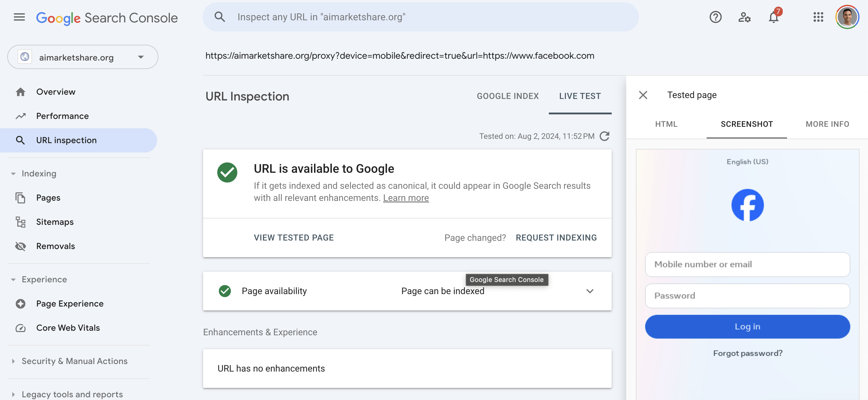
Task: Click Request Indexing
Action: coord(556,238)
